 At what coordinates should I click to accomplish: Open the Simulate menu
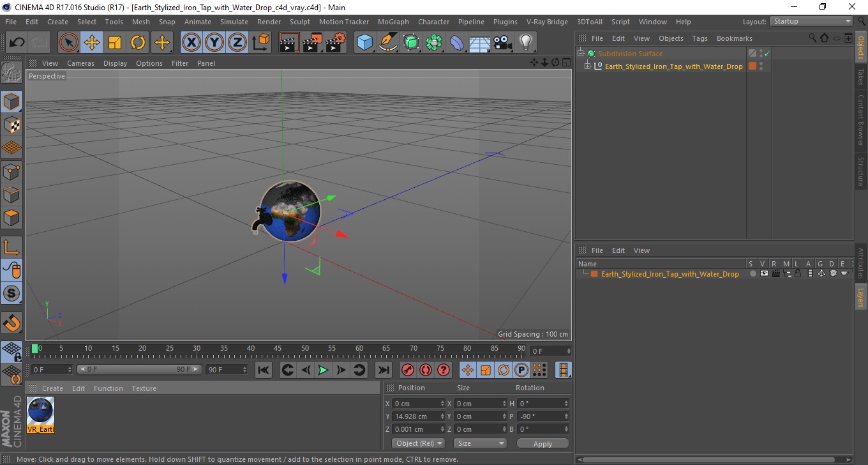coord(234,22)
